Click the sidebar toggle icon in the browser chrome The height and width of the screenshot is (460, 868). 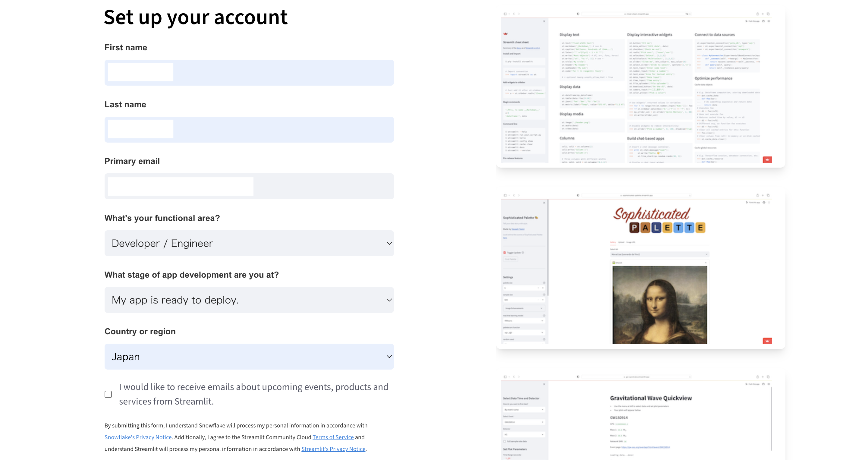point(505,14)
